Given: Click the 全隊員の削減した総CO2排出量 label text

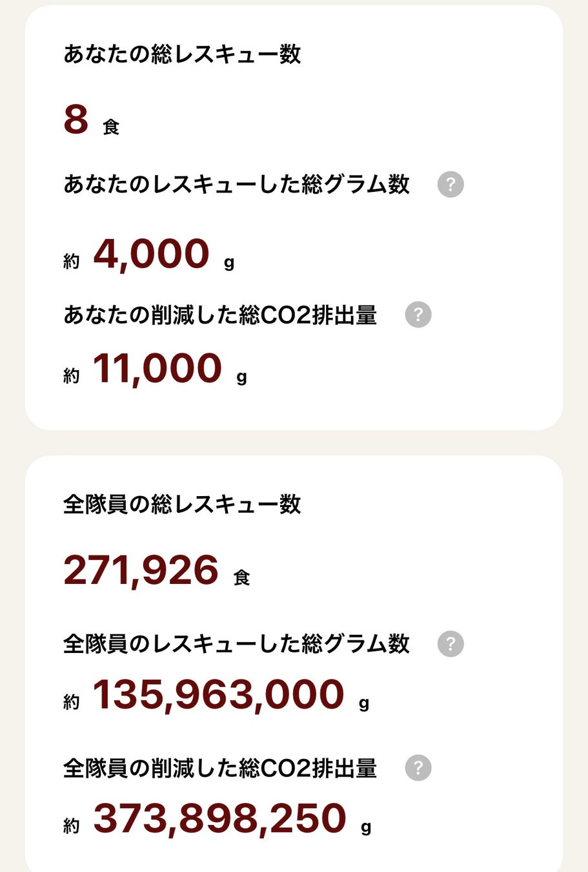Looking at the screenshot, I should (x=220, y=769).
